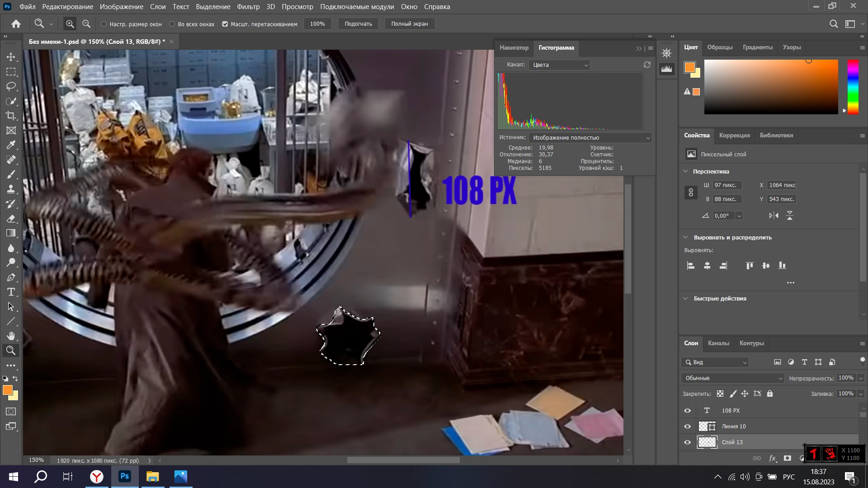Select the Hand tool
Viewport: 868px width, 488px height.
[x=11, y=336]
